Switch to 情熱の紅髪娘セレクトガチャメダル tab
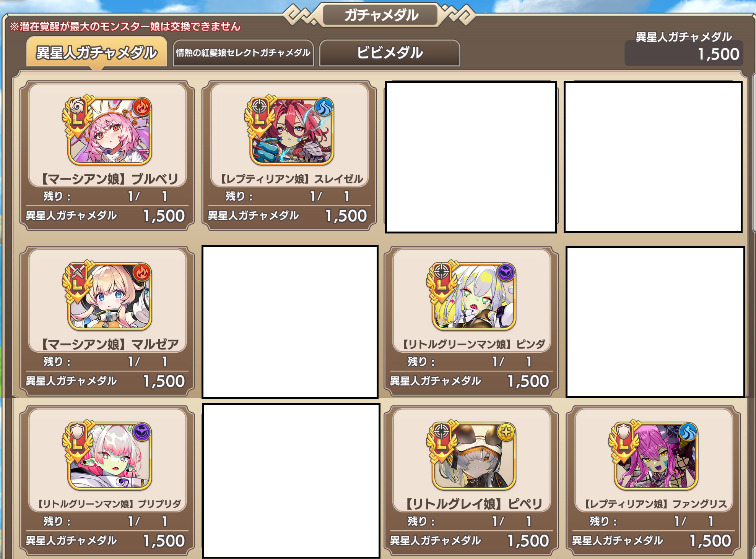The image size is (756, 559). (x=243, y=53)
